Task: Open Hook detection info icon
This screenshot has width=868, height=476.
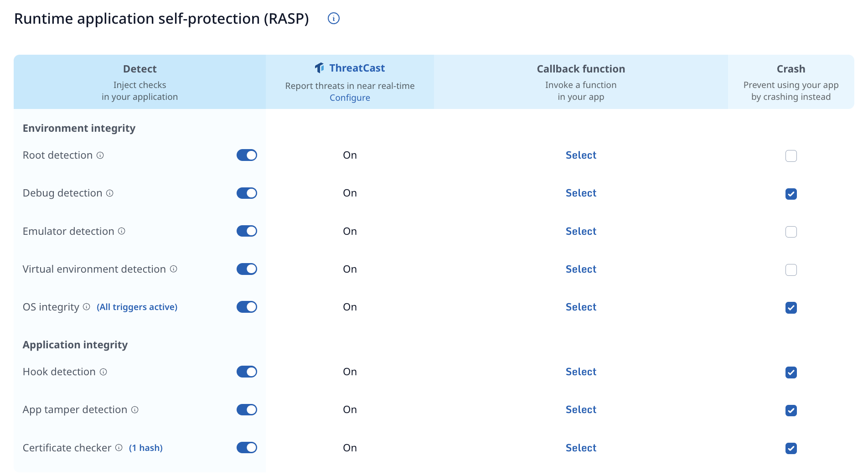Action: (103, 372)
